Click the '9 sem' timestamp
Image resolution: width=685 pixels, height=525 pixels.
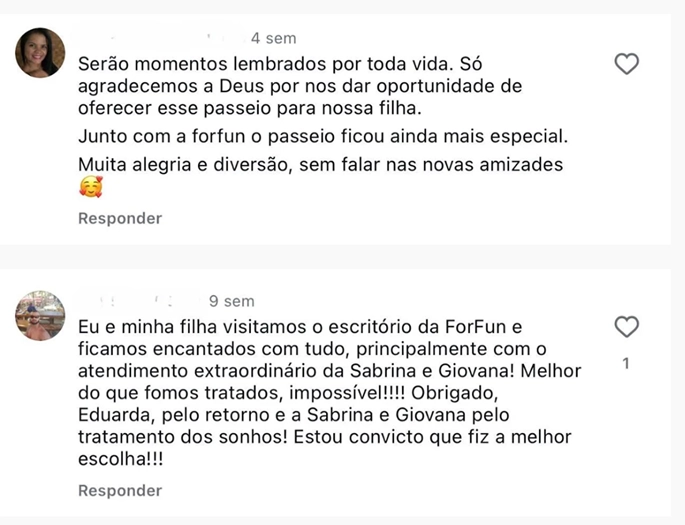click(232, 301)
